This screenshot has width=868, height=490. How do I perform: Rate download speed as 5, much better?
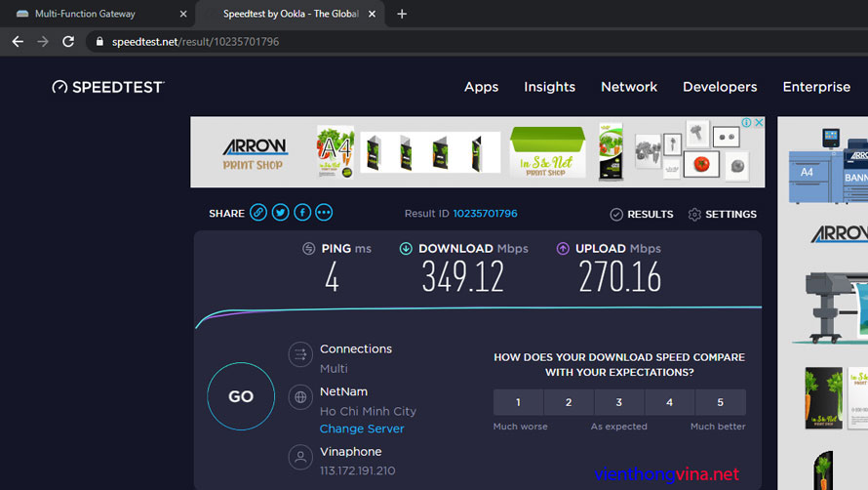[721, 402]
